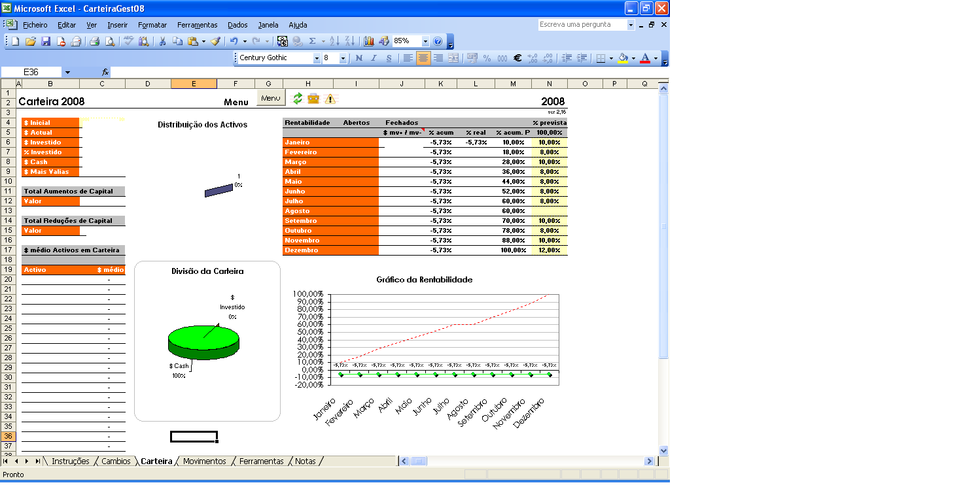Copy the selection from the toolbar
The width and height of the screenshot is (980, 502).
pyautogui.click(x=177, y=41)
